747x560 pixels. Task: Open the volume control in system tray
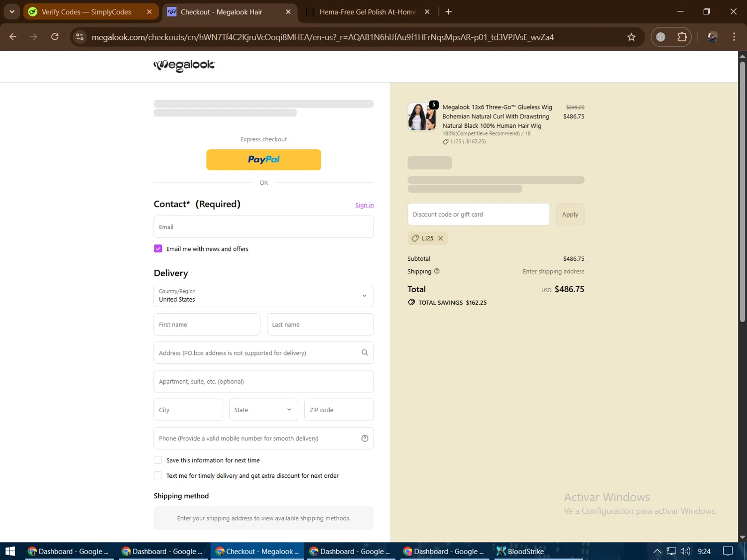click(685, 551)
